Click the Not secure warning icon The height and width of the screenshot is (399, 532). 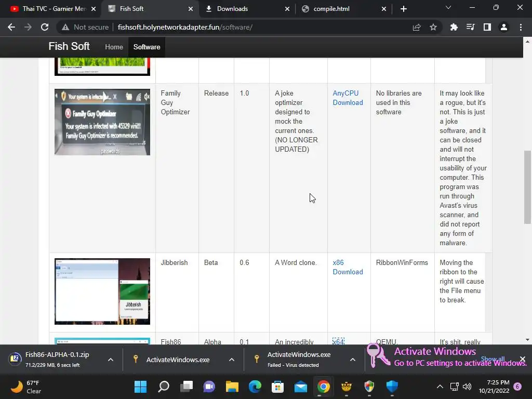[65, 27]
